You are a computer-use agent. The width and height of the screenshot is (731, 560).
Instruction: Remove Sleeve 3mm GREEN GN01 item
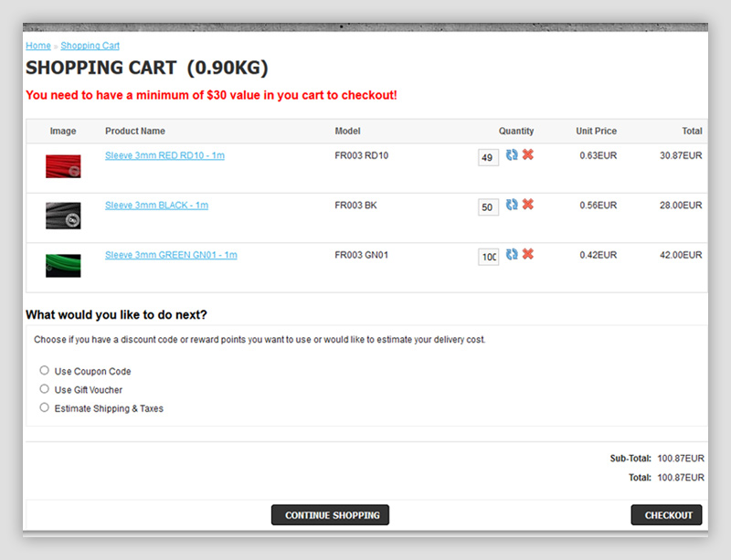pos(528,255)
